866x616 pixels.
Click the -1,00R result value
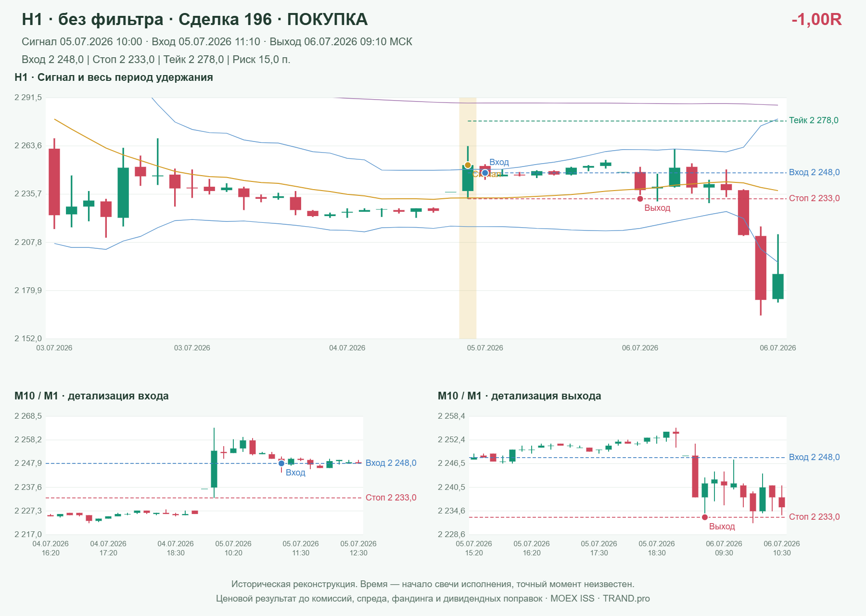click(x=816, y=19)
